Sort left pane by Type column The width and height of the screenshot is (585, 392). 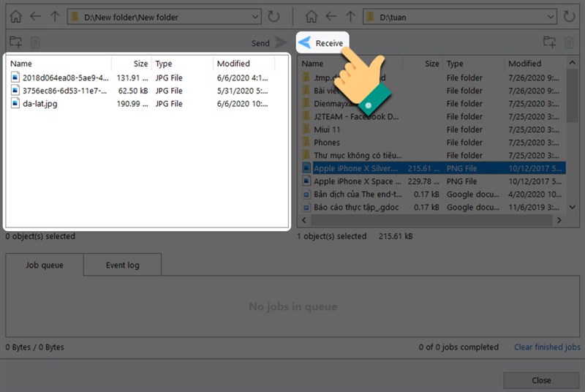(182, 64)
